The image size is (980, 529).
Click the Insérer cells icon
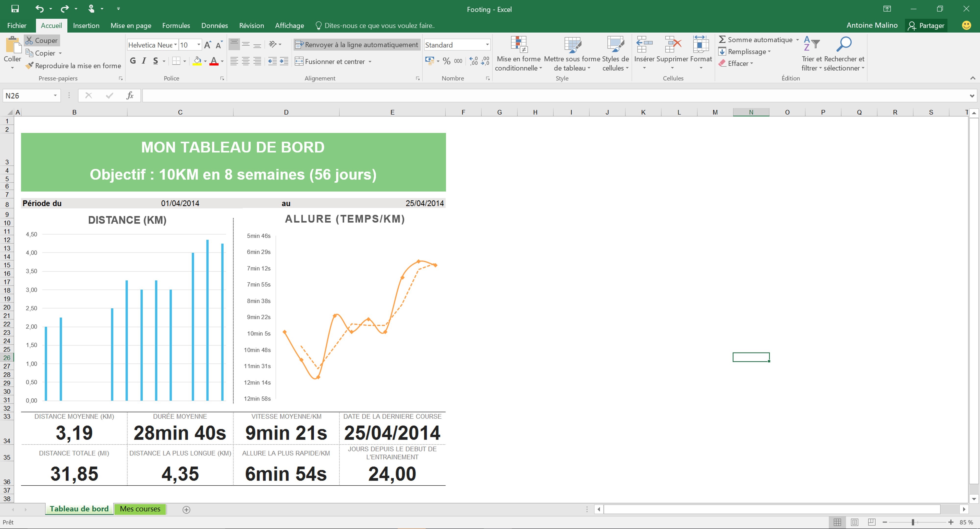coord(644,45)
